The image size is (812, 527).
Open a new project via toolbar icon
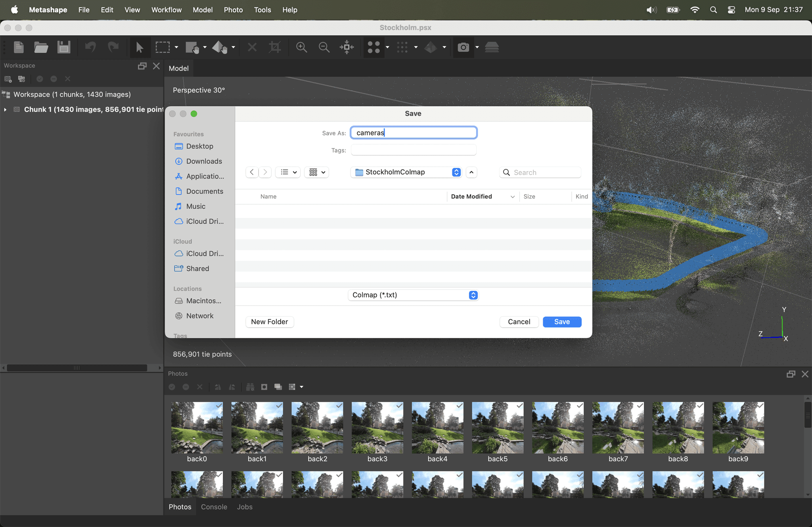[18, 47]
